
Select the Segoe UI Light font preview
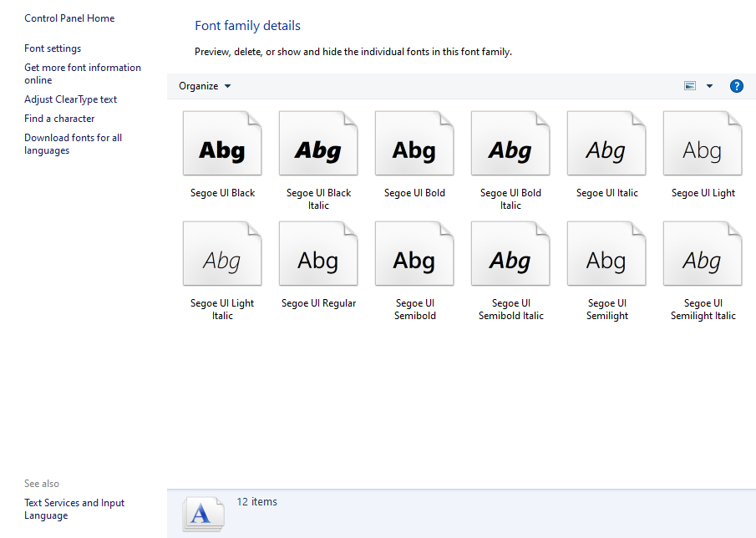(703, 143)
